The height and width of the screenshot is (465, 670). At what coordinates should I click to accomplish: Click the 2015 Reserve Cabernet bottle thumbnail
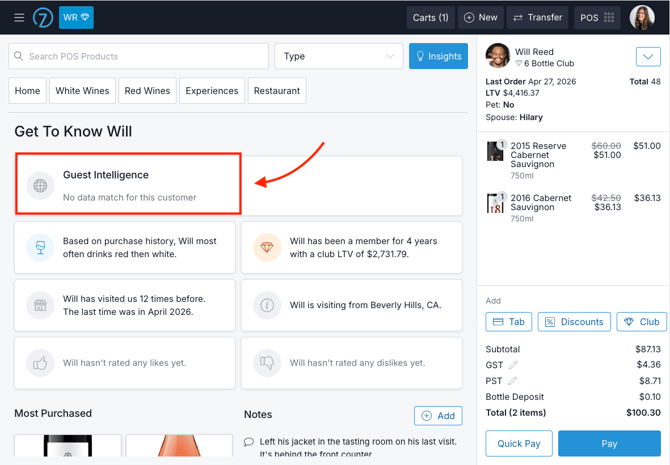(x=495, y=151)
